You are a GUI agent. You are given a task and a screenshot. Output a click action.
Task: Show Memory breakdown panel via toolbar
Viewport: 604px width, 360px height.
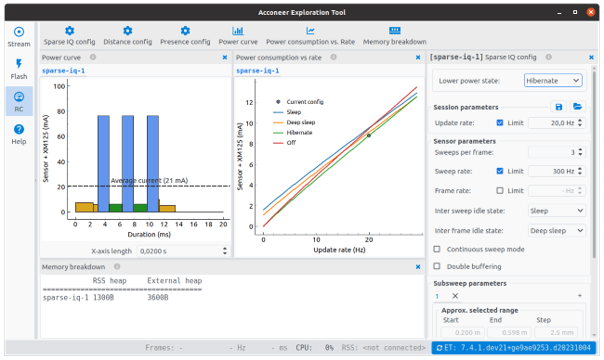click(394, 36)
